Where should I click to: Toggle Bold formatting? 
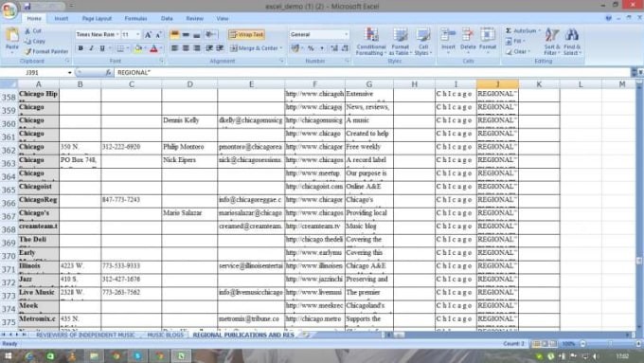tap(80, 48)
